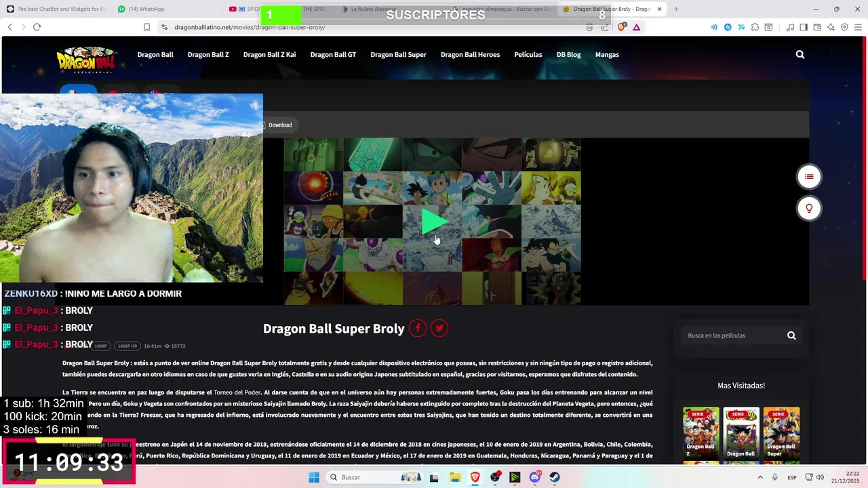The width and height of the screenshot is (868, 488).
Task: Open the Leo AI sparkle icon
Action: tap(831, 27)
